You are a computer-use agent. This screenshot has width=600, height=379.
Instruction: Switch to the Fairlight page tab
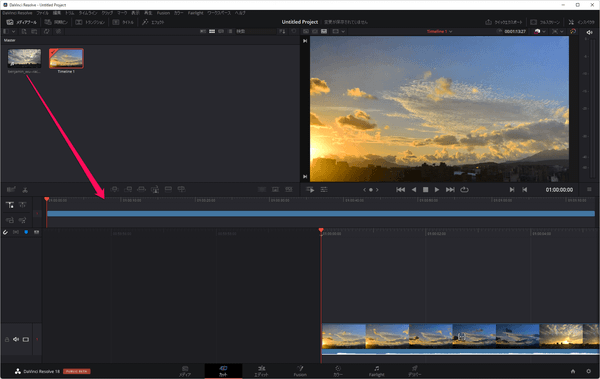click(x=377, y=371)
